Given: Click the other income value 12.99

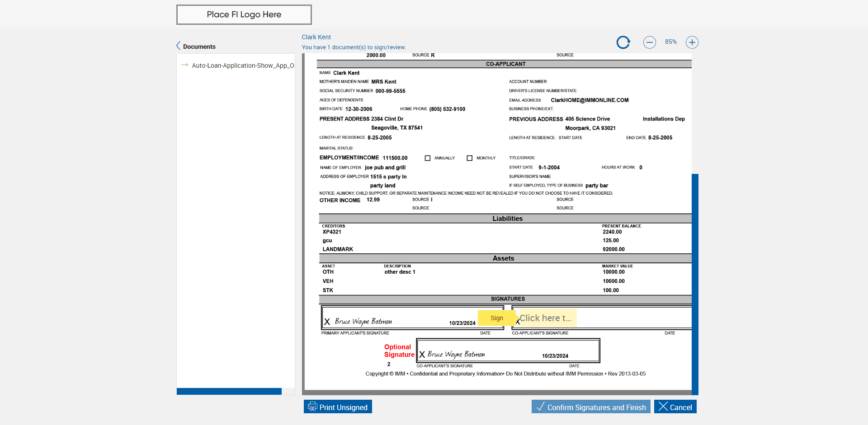Looking at the screenshot, I should point(373,200).
